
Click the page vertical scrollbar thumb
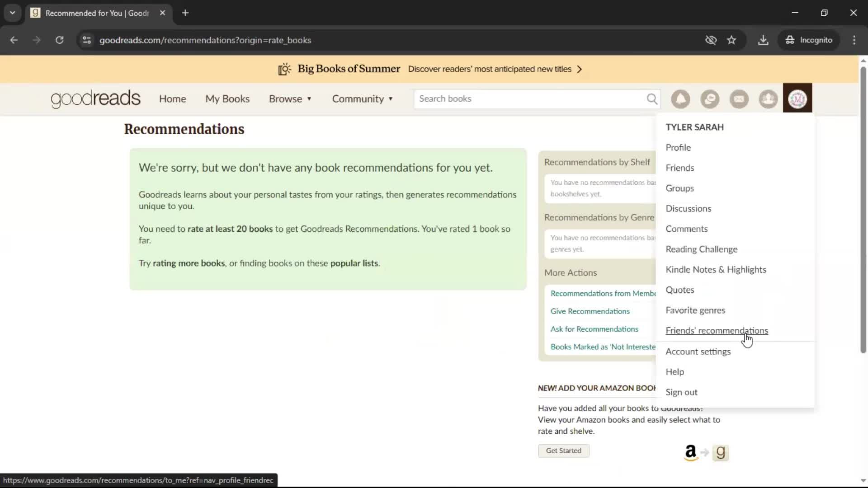pyautogui.click(x=863, y=210)
